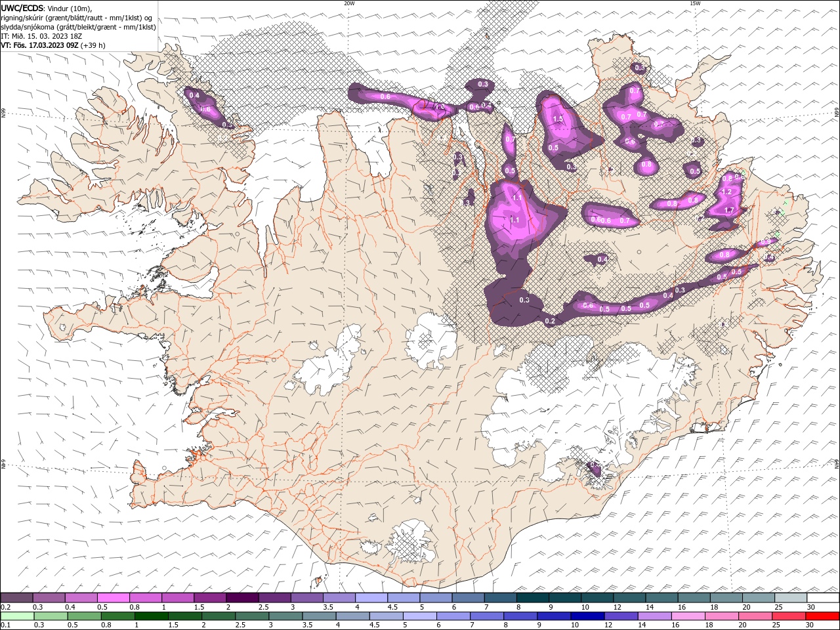840x630 pixels.
Task: Select the darkest green swatch between 1 and 1.5
Action: (x=152, y=616)
